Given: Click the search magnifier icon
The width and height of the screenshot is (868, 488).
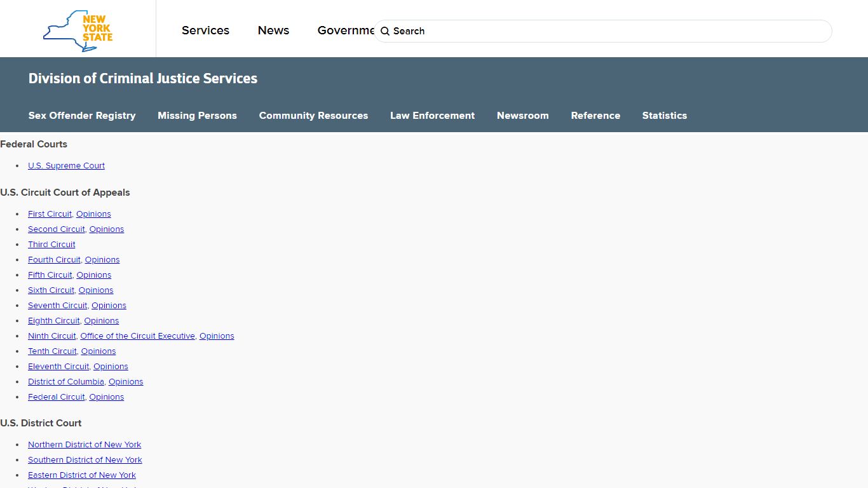Looking at the screenshot, I should 385,31.
